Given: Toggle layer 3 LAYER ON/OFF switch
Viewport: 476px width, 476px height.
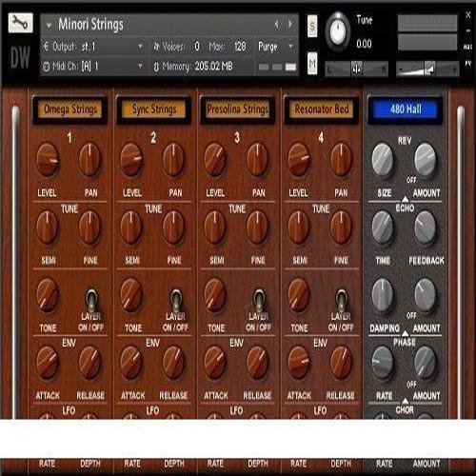Looking at the screenshot, I should point(259,300).
